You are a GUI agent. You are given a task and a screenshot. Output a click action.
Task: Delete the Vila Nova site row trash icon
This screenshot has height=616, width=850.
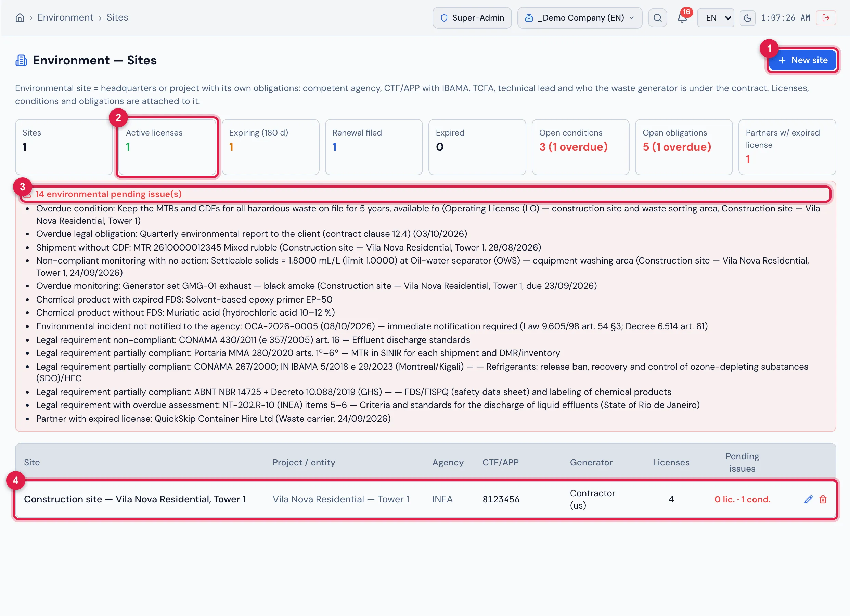point(823,499)
